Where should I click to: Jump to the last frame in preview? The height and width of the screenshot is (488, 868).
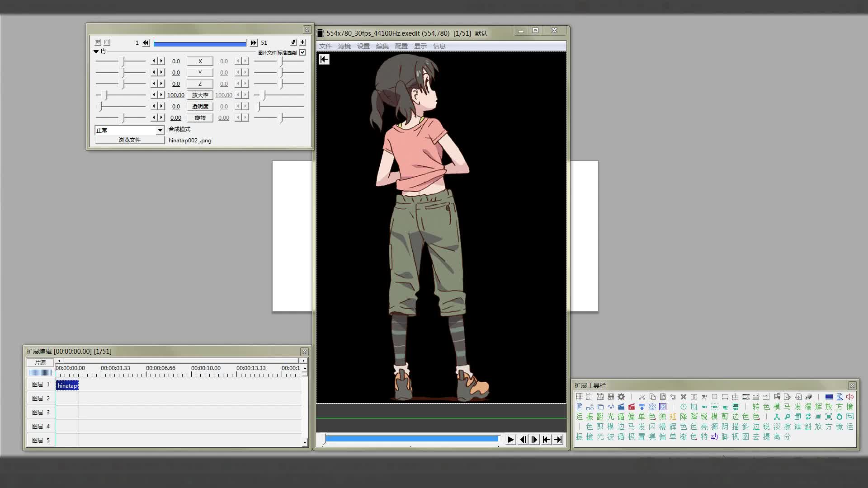(x=558, y=440)
